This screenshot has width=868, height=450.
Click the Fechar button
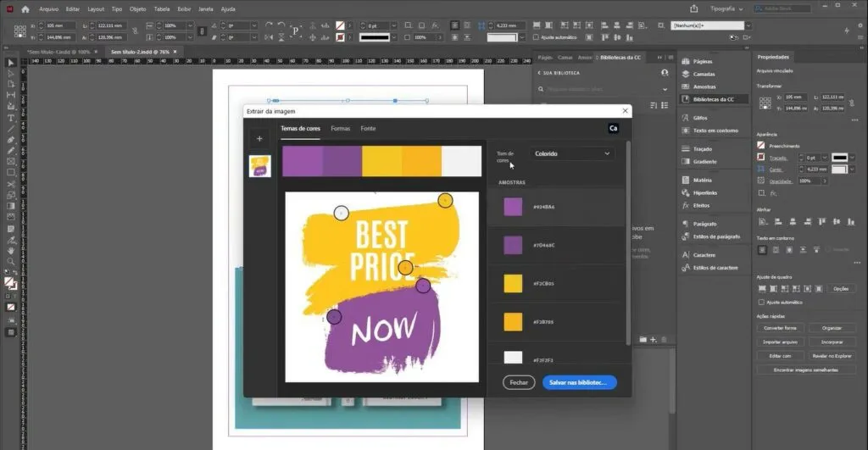(x=519, y=382)
